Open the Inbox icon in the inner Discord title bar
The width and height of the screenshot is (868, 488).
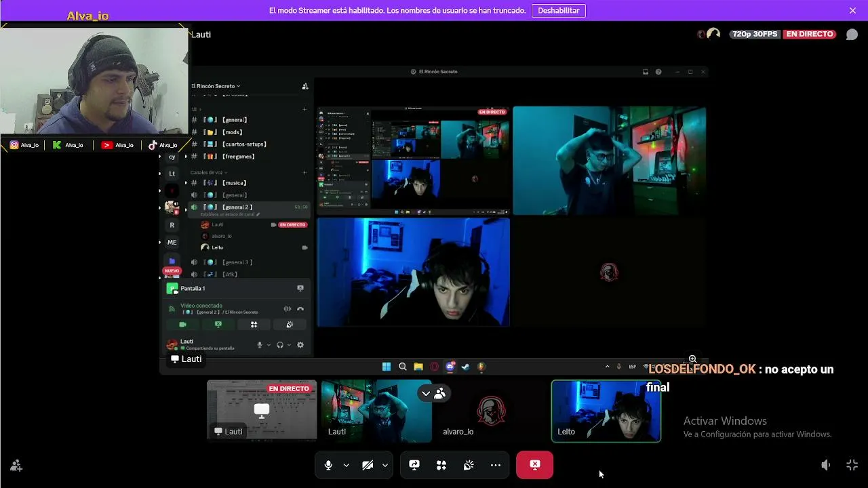tap(646, 72)
